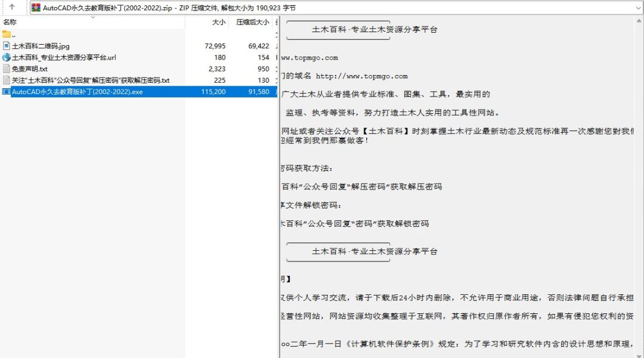Click size value 2,323
644x358 pixels.
click(217, 69)
